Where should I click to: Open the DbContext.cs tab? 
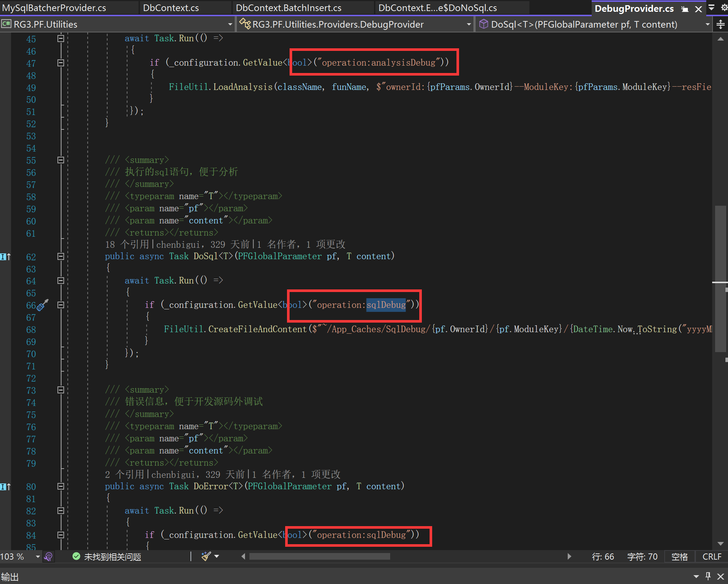coord(171,8)
